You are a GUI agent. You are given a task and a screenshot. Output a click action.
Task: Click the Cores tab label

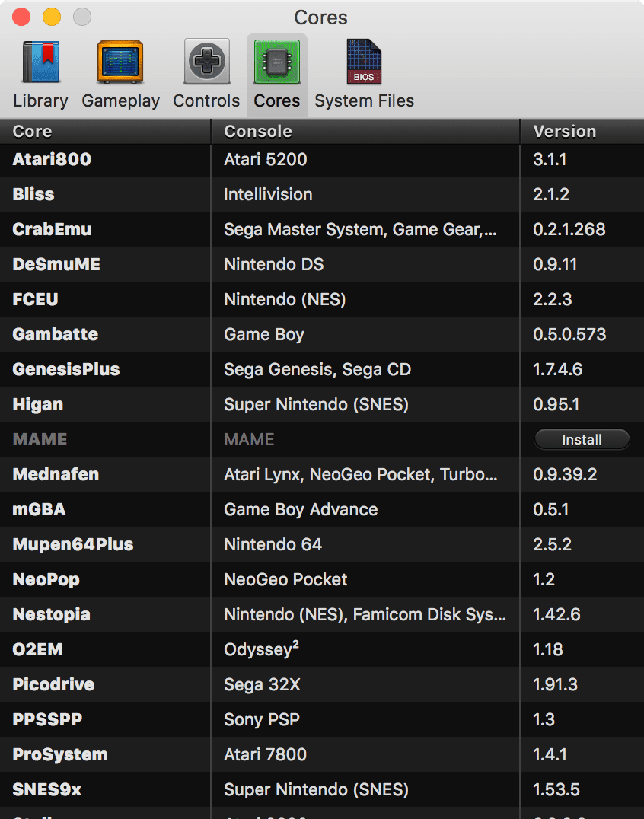pyautogui.click(x=277, y=100)
